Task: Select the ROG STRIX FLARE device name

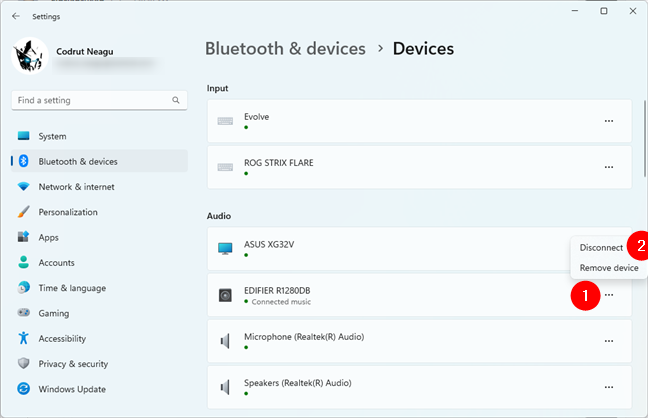Action: (279, 162)
